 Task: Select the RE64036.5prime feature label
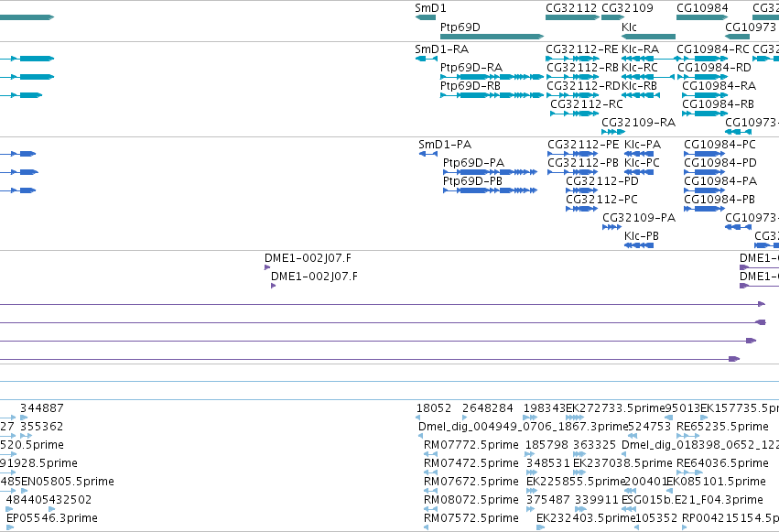(722, 463)
